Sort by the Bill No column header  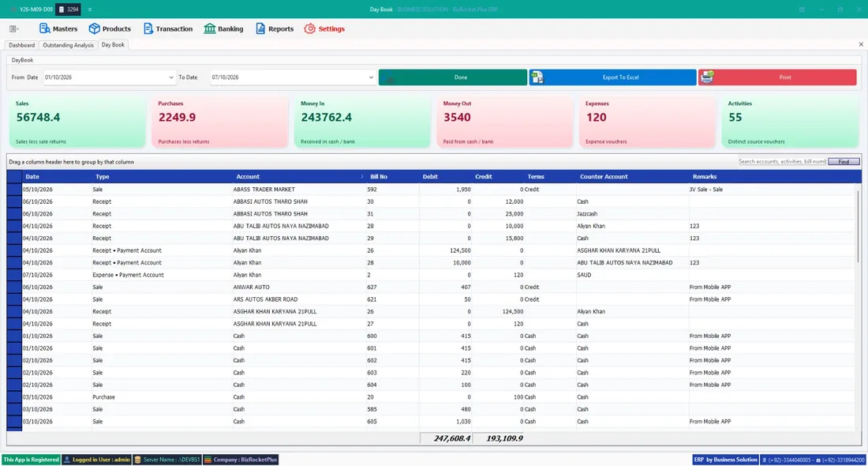(392, 177)
